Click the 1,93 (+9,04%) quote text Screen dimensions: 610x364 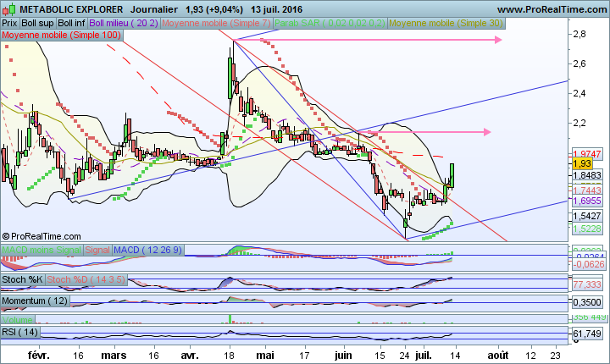click(x=214, y=9)
